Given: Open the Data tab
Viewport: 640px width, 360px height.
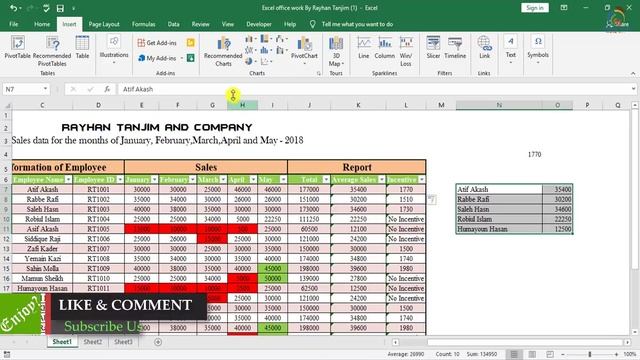Looking at the screenshot, I should tap(173, 24).
